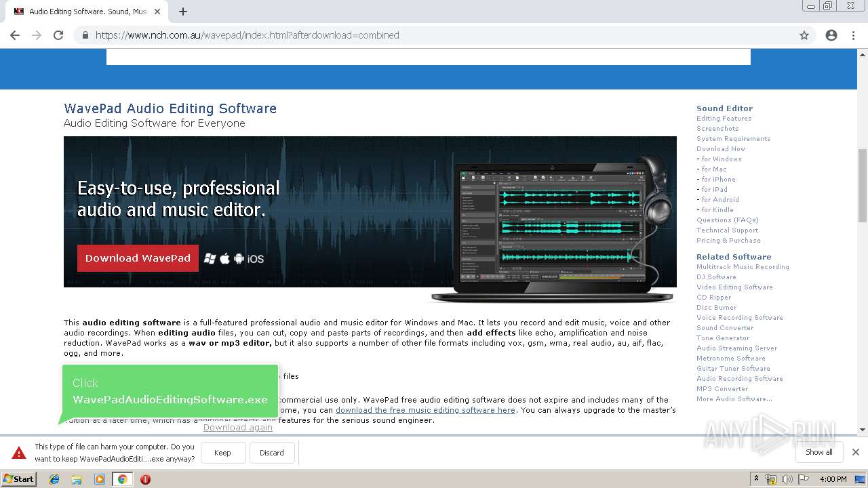Keep the flagged download file
This screenshot has width=868, height=488.
pos(222,453)
